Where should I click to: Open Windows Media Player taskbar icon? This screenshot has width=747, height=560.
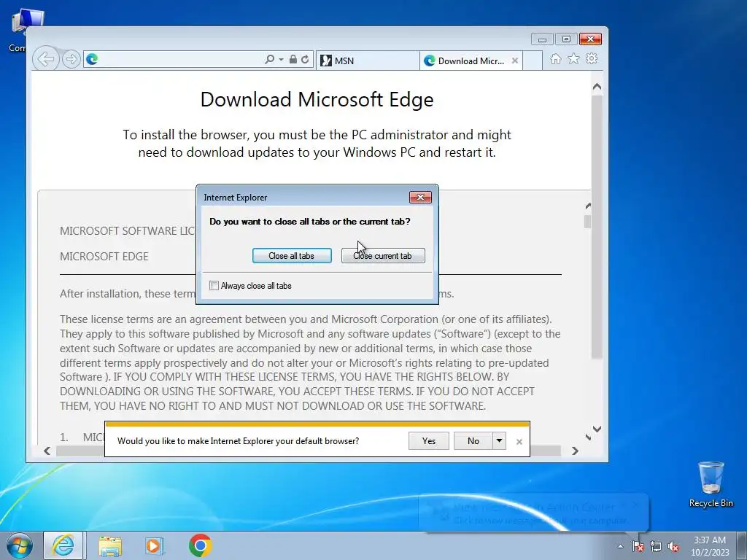155,545
